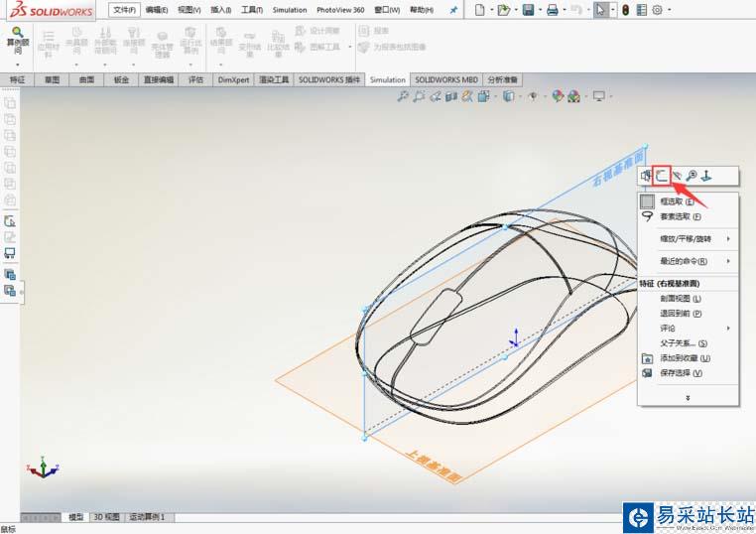This screenshot has height=534, width=756.
Task: Click the Undo arrow icon
Action: (x=576, y=10)
